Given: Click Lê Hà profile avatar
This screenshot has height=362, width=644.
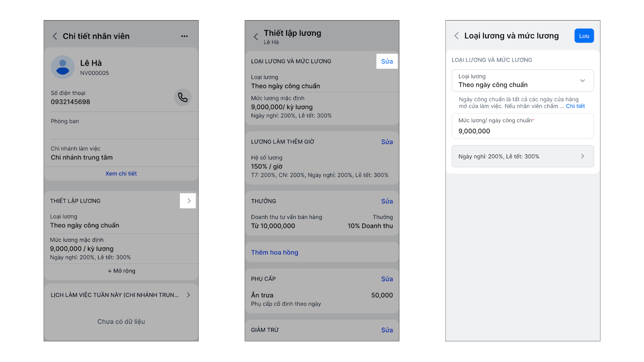Looking at the screenshot, I should tap(63, 67).
